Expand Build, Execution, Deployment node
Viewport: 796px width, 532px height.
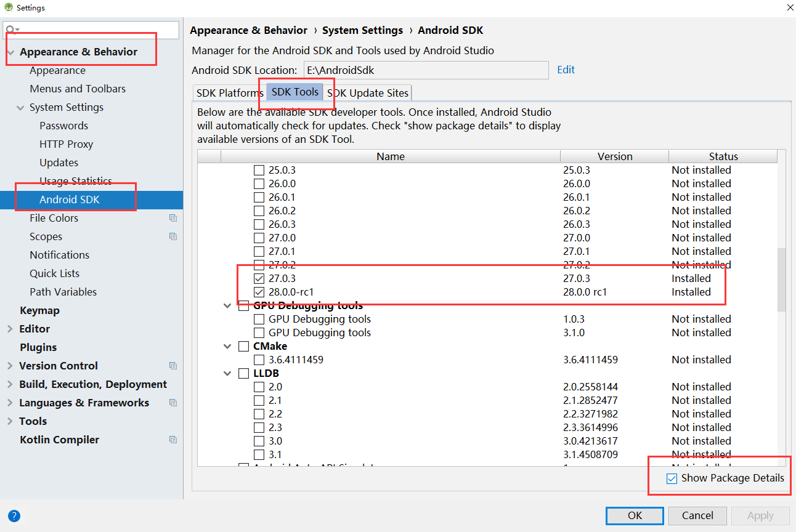tap(10, 384)
